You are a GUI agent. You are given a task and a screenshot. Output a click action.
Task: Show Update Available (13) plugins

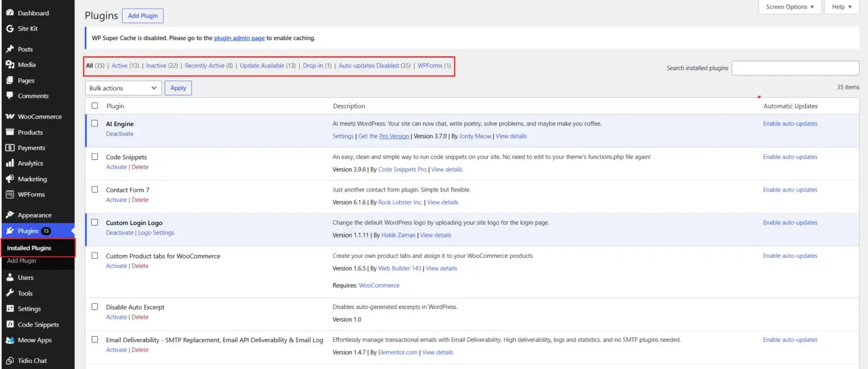point(268,66)
